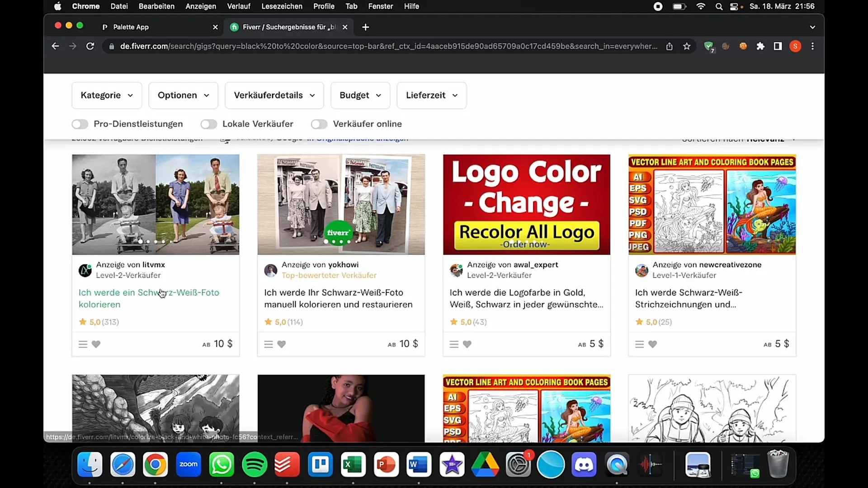The width and height of the screenshot is (868, 488).
Task: Go back to previous page
Action: (55, 46)
